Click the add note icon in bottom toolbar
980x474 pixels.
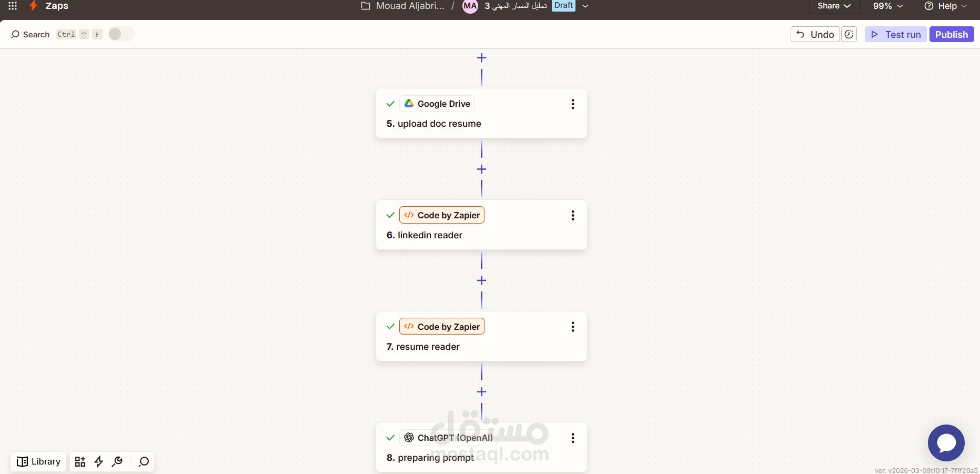click(x=80, y=462)
